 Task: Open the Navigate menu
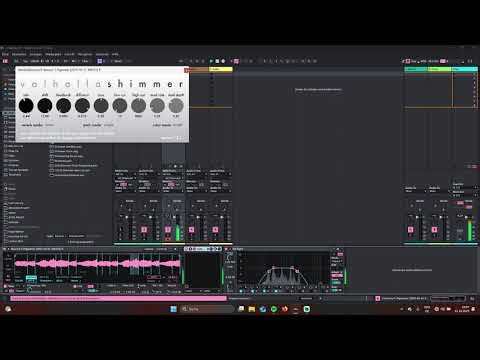point(85,54)
